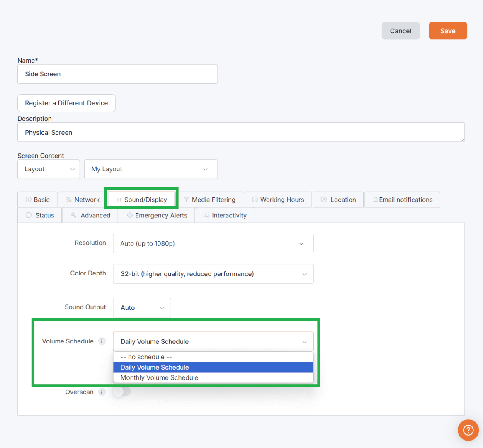This screenshot has width=483, height=448.
Task: Save the screen settings
Action: coord(448,30)
